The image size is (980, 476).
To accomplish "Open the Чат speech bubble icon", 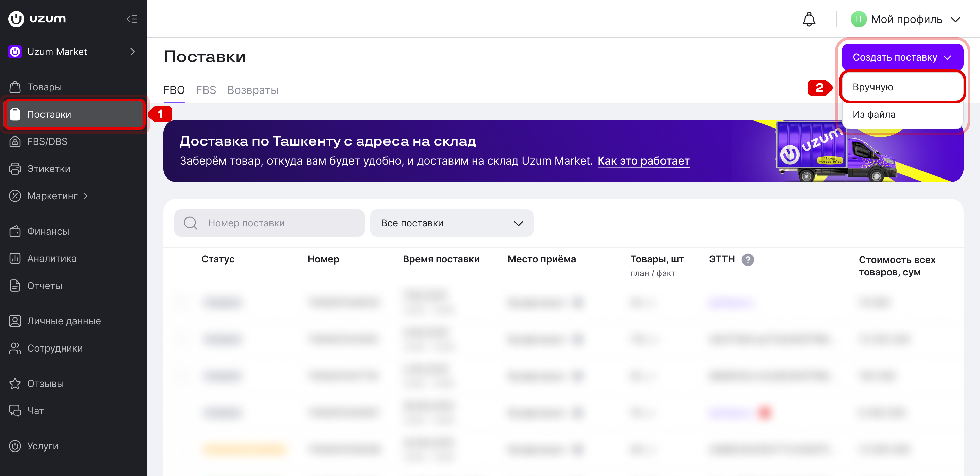I will click(x=15, y=411).
